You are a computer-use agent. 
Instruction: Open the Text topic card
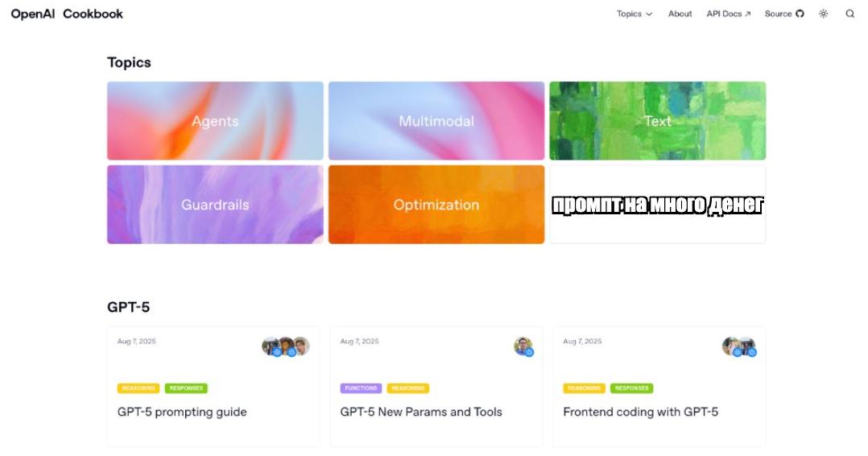[658, 121]
